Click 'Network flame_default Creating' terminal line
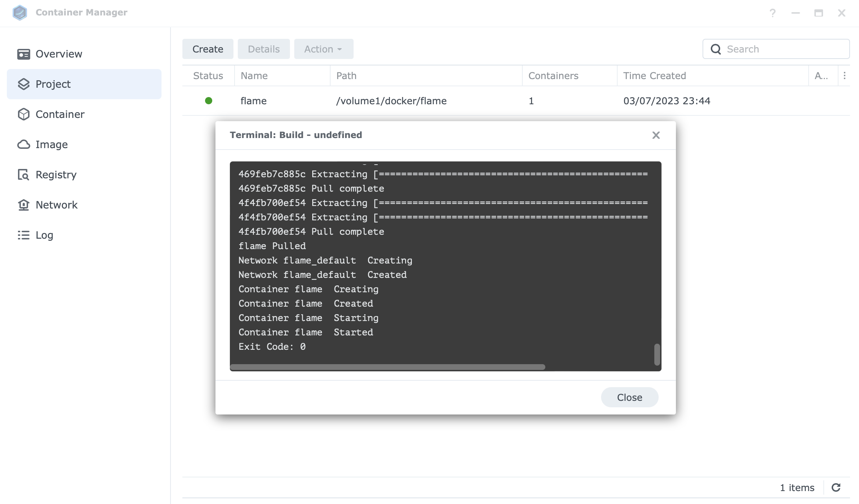859x504 pixels. [326, 260]
